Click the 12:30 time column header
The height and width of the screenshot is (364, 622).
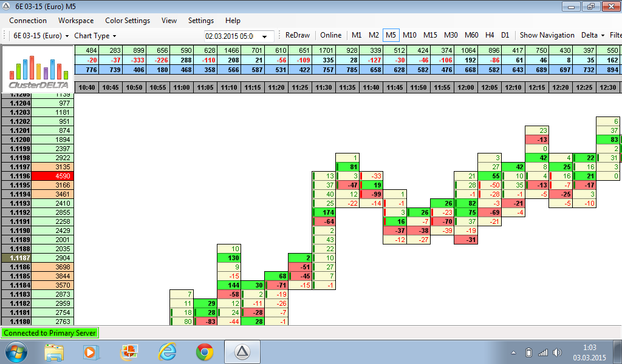click(608, 87)
